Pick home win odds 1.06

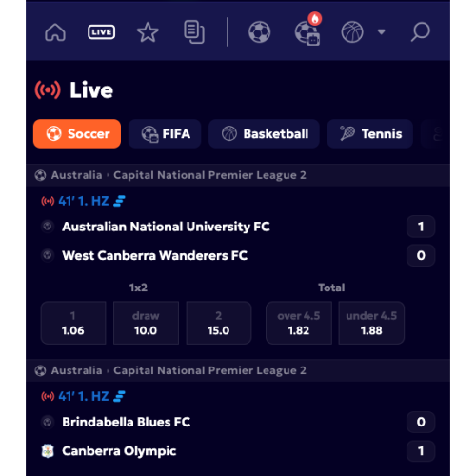tap(73, 323)
